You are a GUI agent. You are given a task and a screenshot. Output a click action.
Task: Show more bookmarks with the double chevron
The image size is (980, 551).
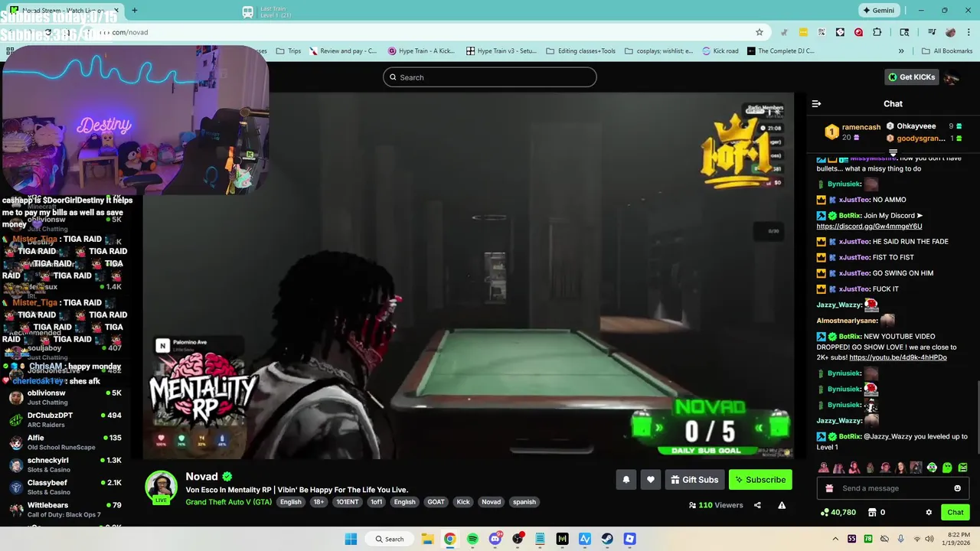click(x=901, y=51)
